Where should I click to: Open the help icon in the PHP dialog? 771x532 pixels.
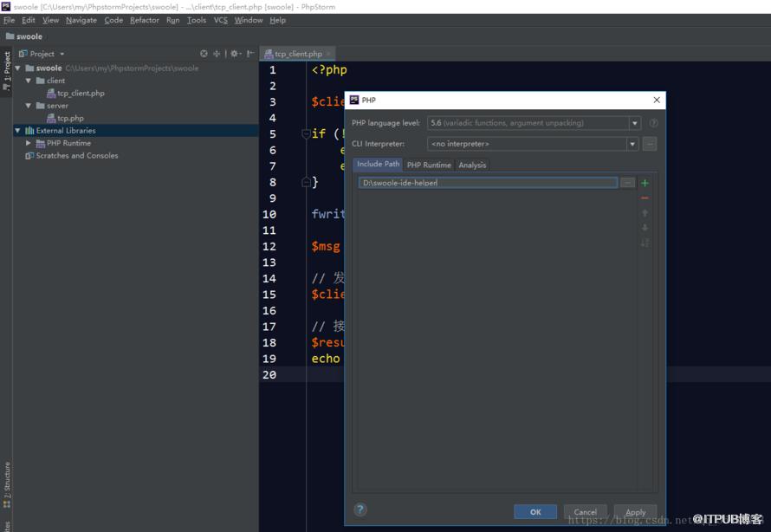coord(360,509)
